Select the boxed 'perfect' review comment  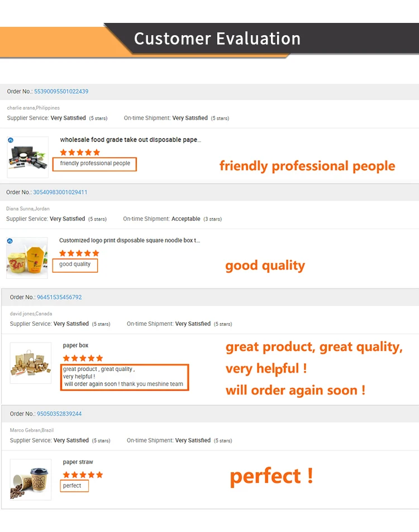point(74,486)
